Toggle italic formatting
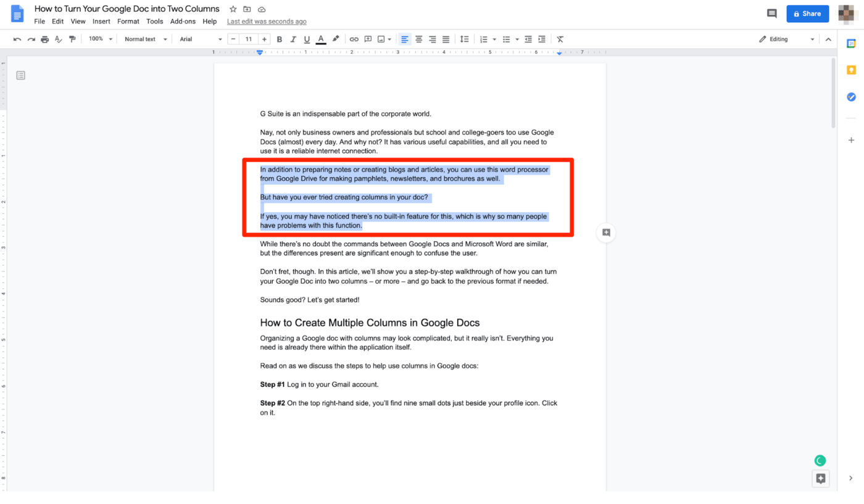 click(293, 39)
